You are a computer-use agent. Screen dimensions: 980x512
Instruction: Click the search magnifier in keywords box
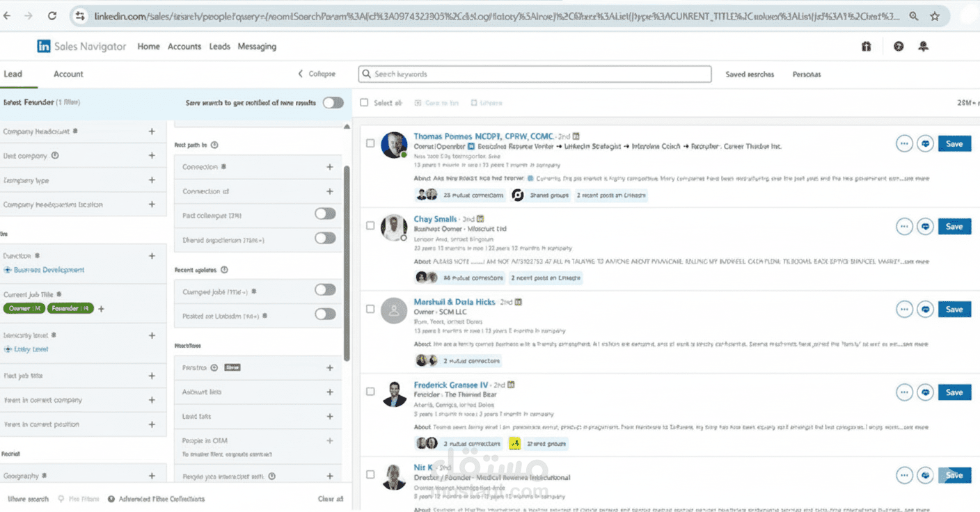(x=367, y=74)
